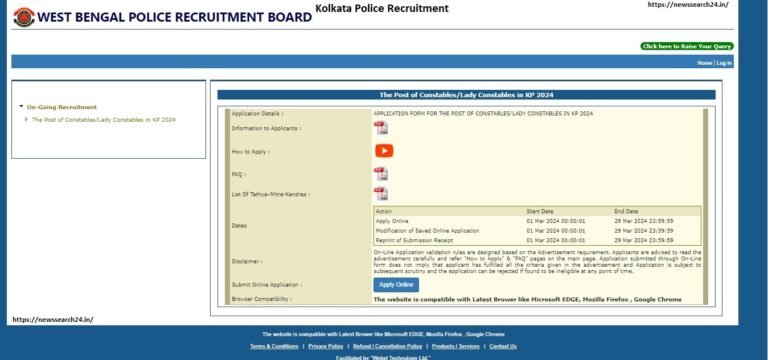
Task: Open Terms & Conditions footer link
Action: (274, 346)
